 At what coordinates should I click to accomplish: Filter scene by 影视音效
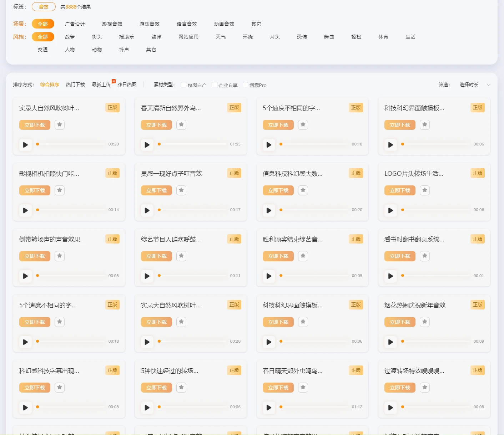point(112,24)
